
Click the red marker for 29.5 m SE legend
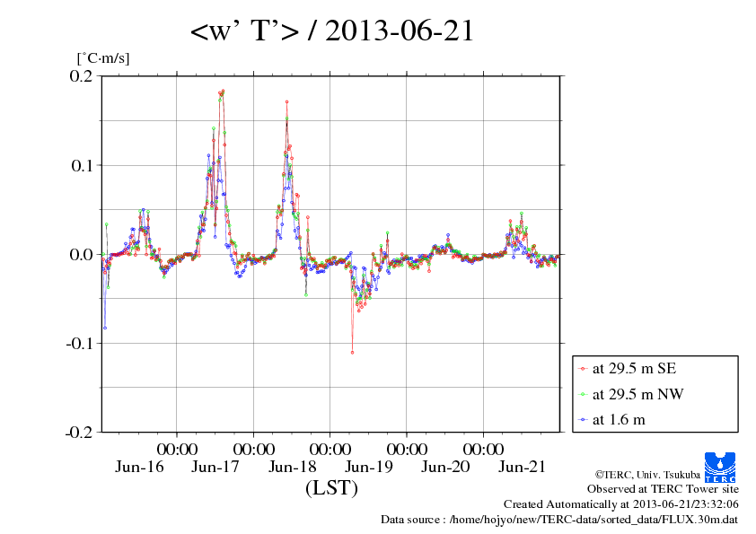pyautogui.click(x=583, y=369)
